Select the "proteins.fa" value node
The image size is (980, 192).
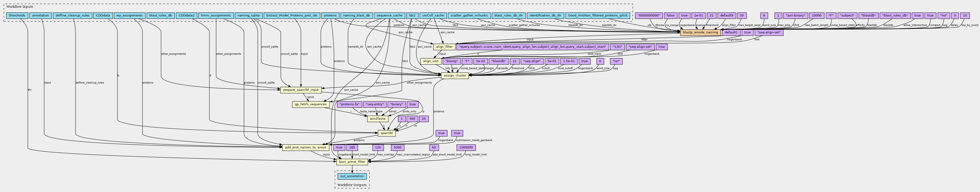pos(349,104)
